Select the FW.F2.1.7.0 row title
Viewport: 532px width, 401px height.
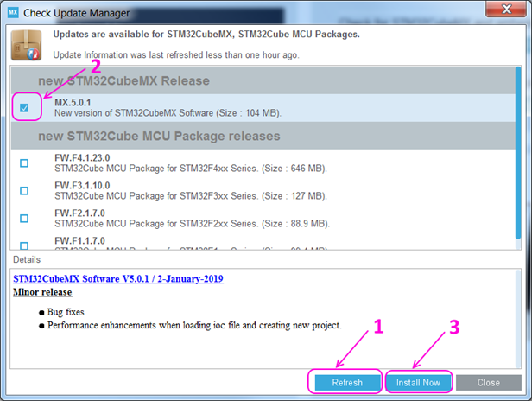[79, 213]
